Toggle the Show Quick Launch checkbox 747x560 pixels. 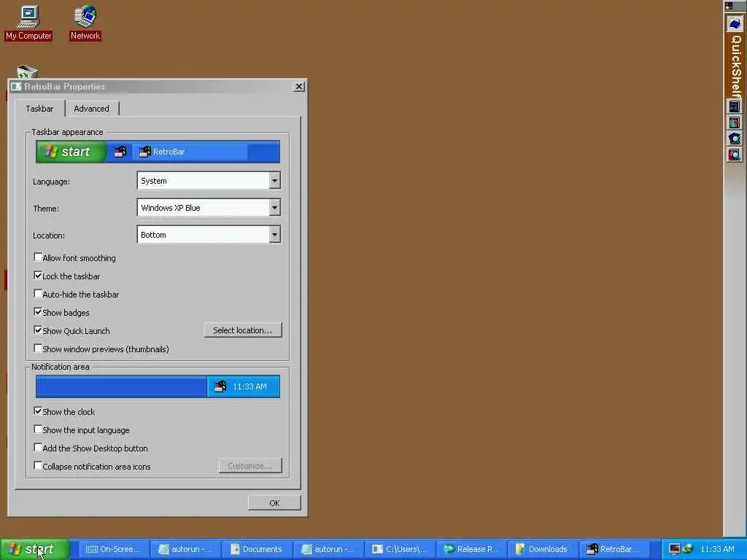[x=38, y=330]
